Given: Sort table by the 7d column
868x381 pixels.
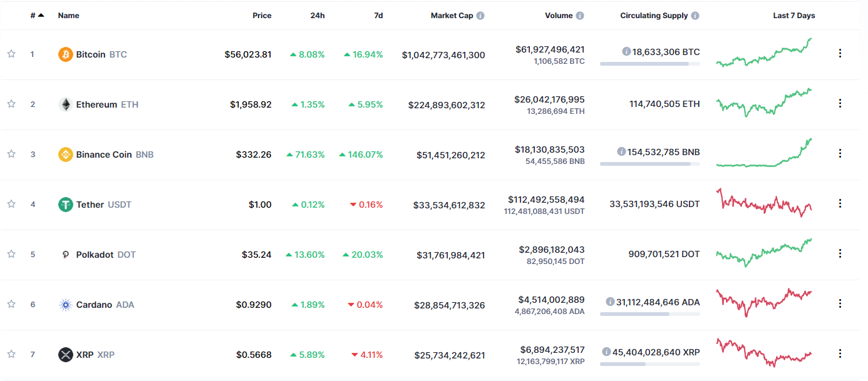Looking at the screenshot, I should [378, 16].
